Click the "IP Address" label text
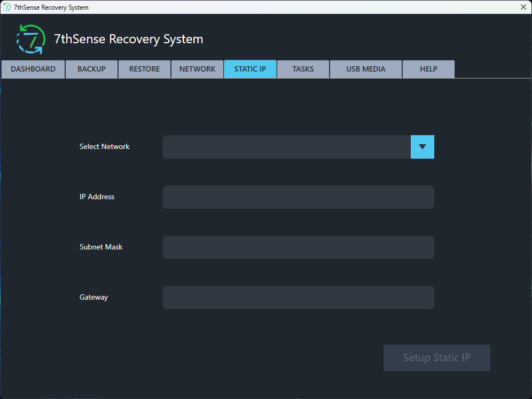532x399 pixels. pos(97,197)
